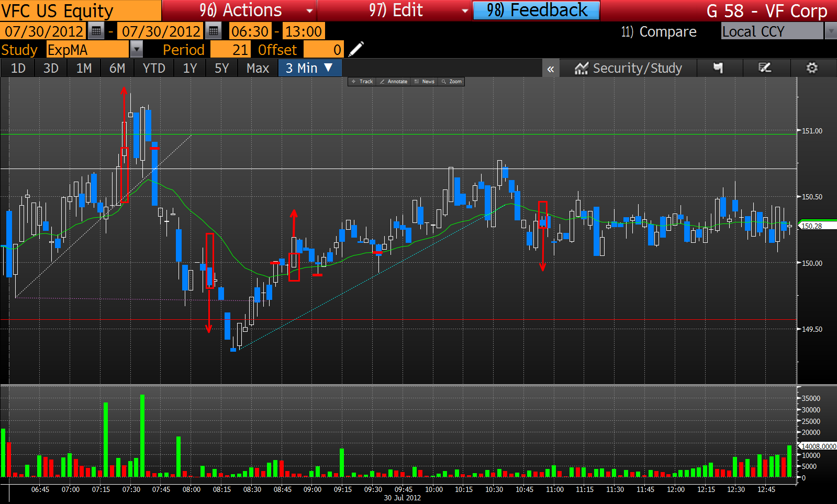Select the 5Y range tab

pyautogui.click(x=222, y=69)
